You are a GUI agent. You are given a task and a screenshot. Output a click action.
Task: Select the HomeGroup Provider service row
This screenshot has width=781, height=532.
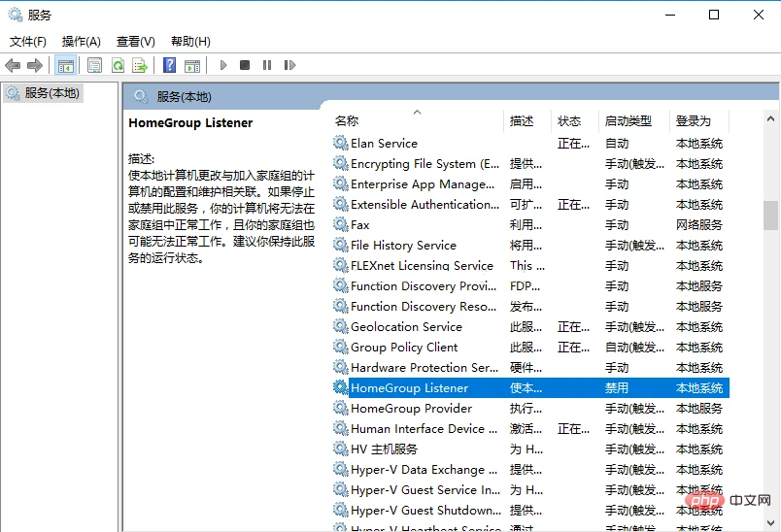click(x=530, y=409)
